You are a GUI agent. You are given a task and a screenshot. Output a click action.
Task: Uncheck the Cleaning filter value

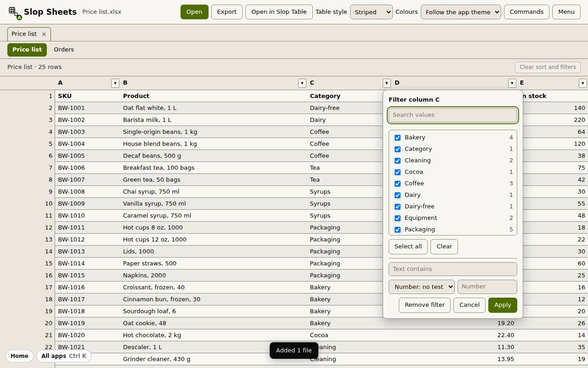(x=397, y=161)
